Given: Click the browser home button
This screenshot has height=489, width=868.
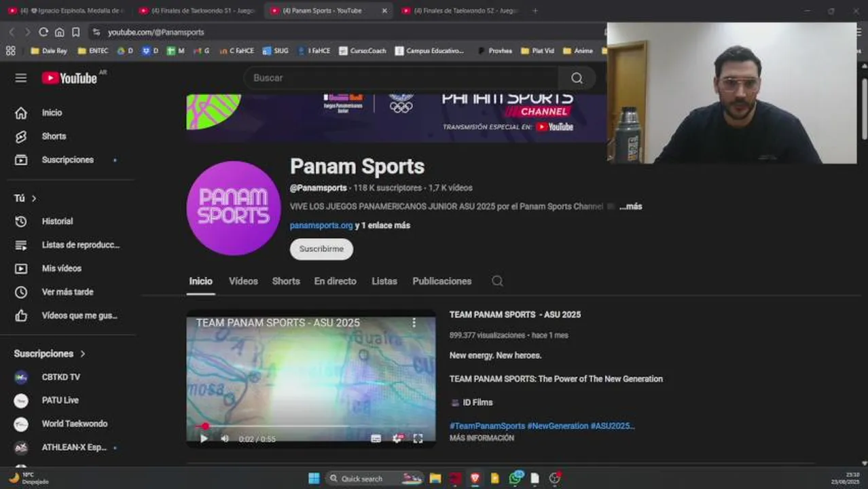Looking at the screenshot, I should coord(60,32).
